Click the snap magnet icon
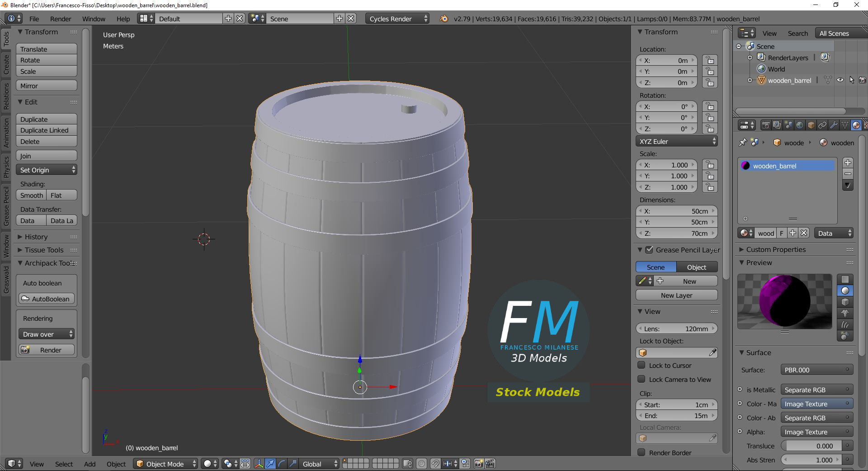 click(x=435, y=464)
